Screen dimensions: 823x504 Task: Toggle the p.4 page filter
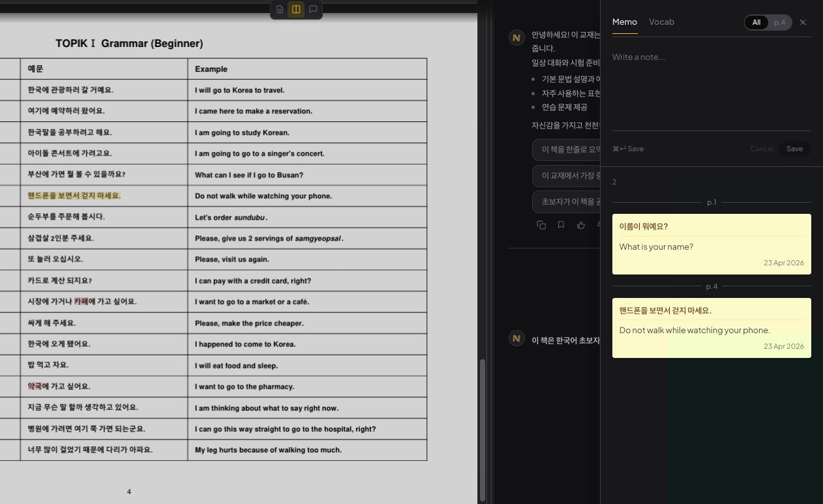coord(779,22)
